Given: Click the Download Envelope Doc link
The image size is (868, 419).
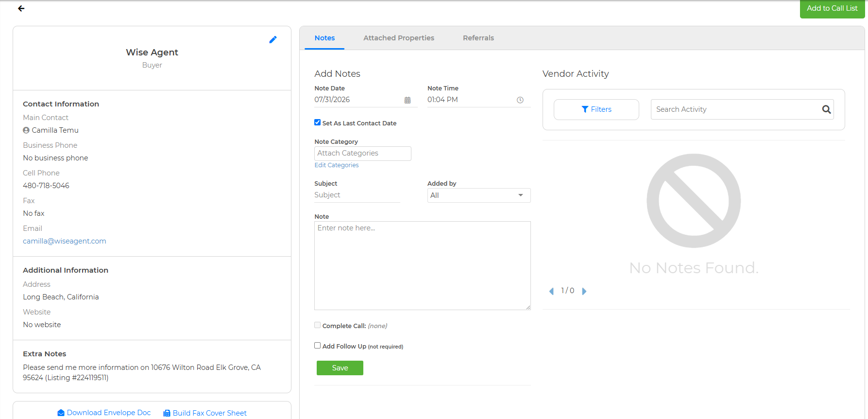Looking at the screenshot, I should pyautogui.click(x=104, y=413).
